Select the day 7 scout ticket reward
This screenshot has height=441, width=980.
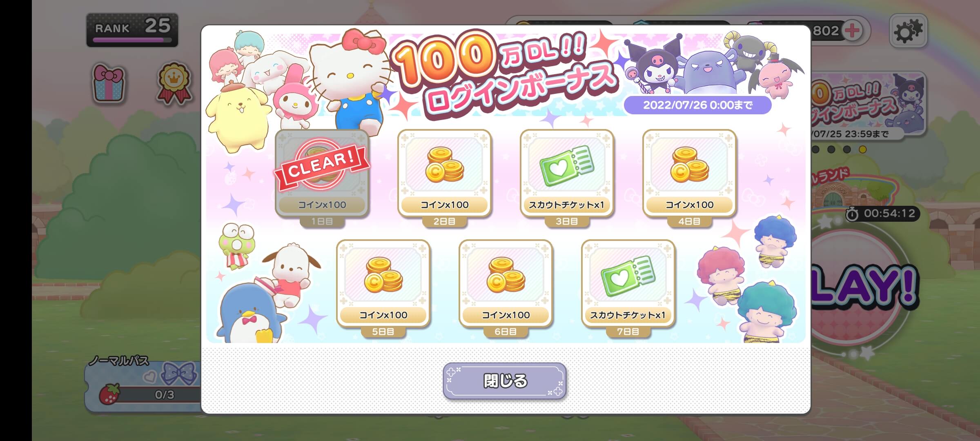[628, 283]
